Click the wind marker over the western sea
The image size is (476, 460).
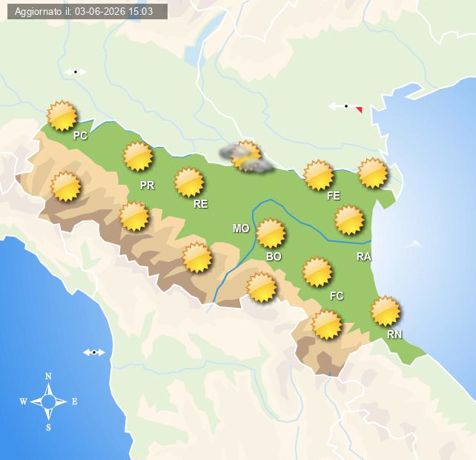pos(94,352)
